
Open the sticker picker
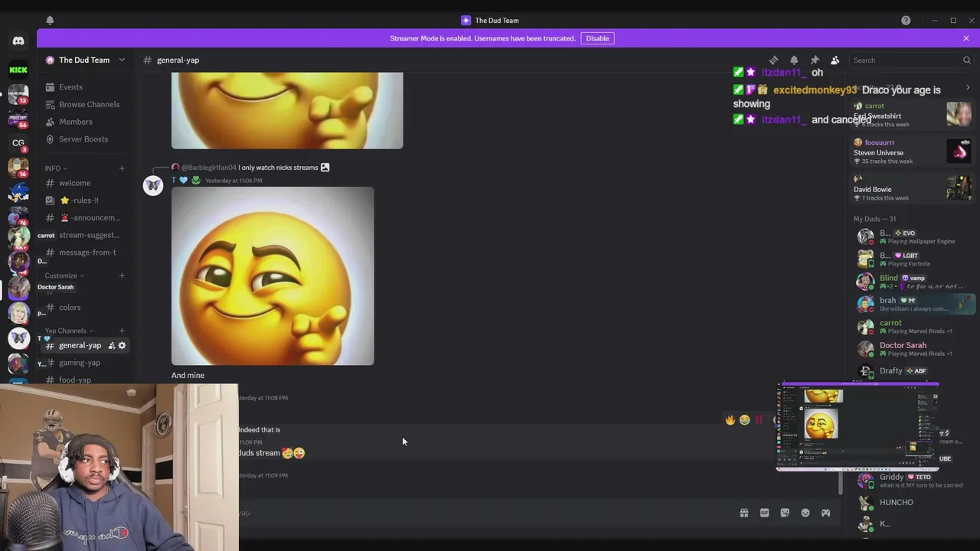pyautogui.click(x=785, y=513)
